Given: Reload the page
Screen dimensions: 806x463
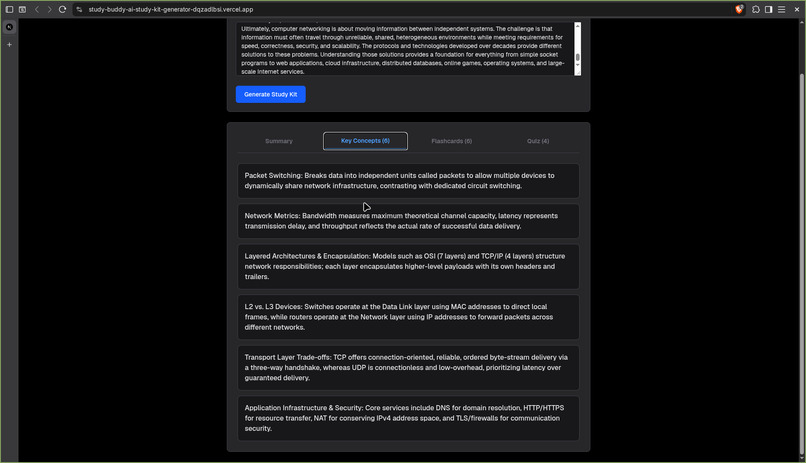Looking at the screenshot, I should [x=63, y=9].
